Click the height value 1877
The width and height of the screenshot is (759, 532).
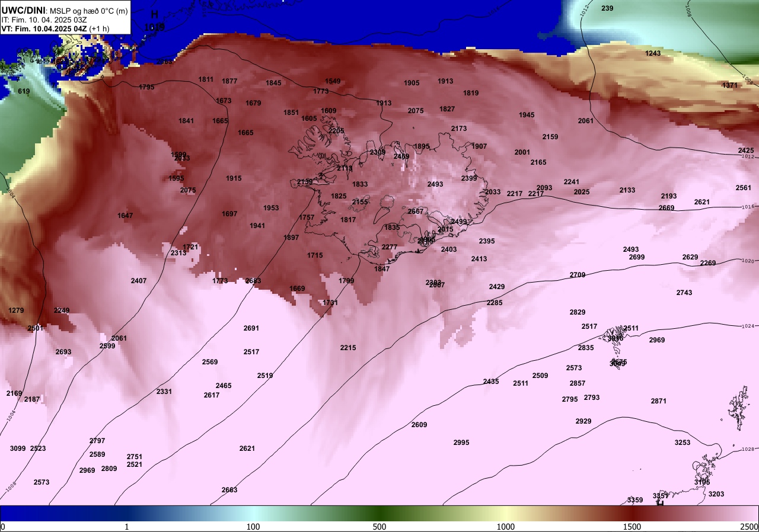[229, 81]
